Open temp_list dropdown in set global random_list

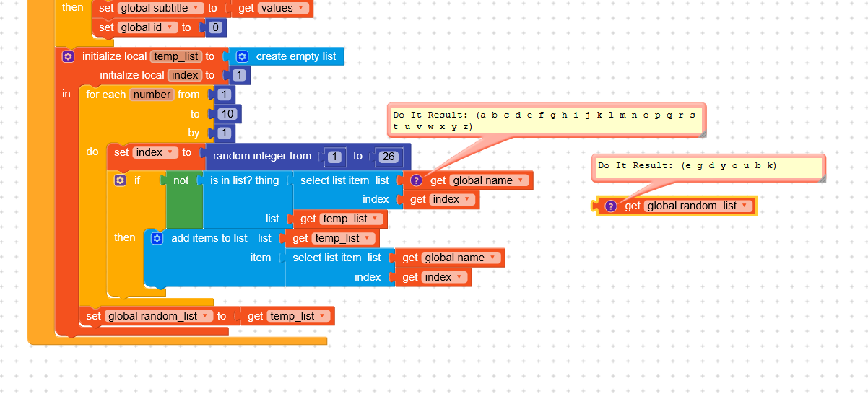[x=299, y=316]
